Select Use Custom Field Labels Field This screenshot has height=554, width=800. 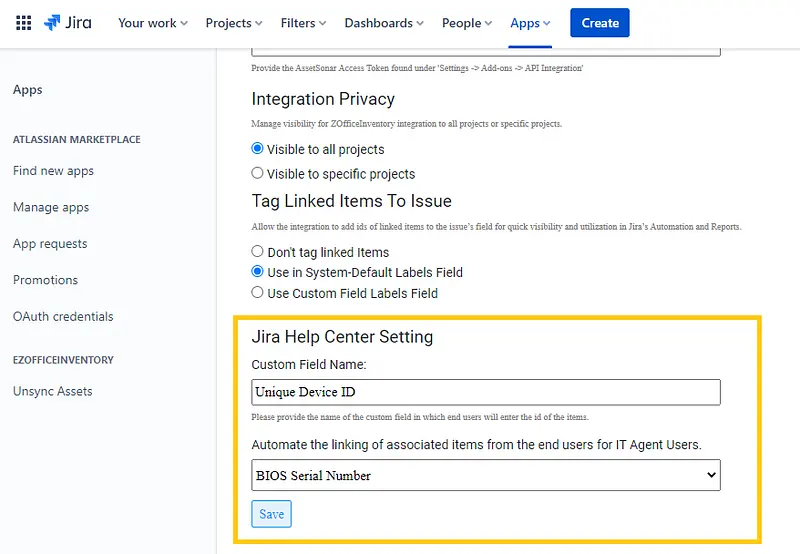257,292
